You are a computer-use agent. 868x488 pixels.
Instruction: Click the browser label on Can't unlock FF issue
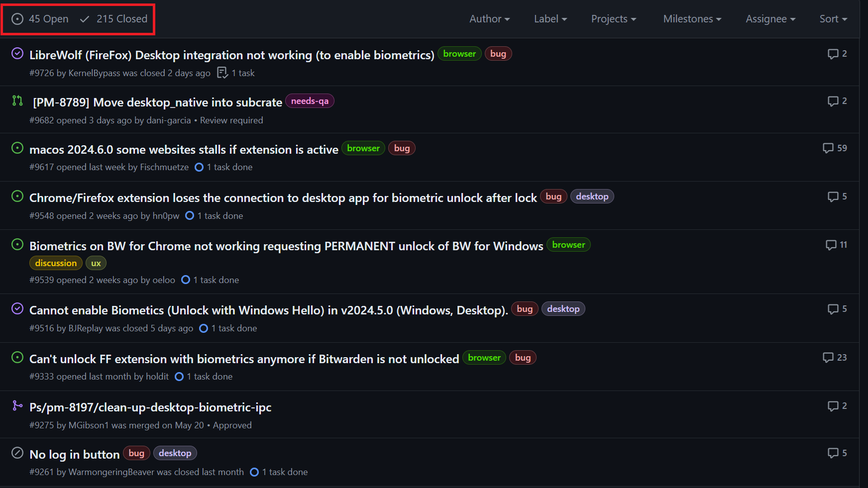[x=484, y=358]
